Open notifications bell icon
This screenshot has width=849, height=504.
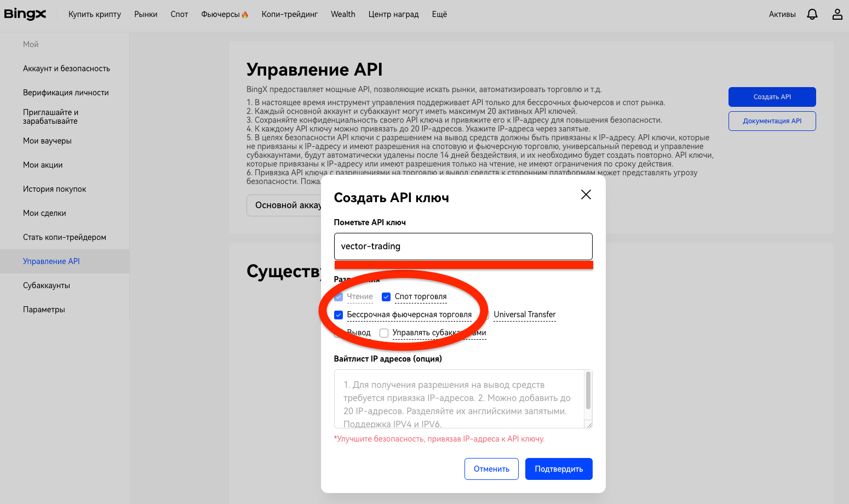812,14
